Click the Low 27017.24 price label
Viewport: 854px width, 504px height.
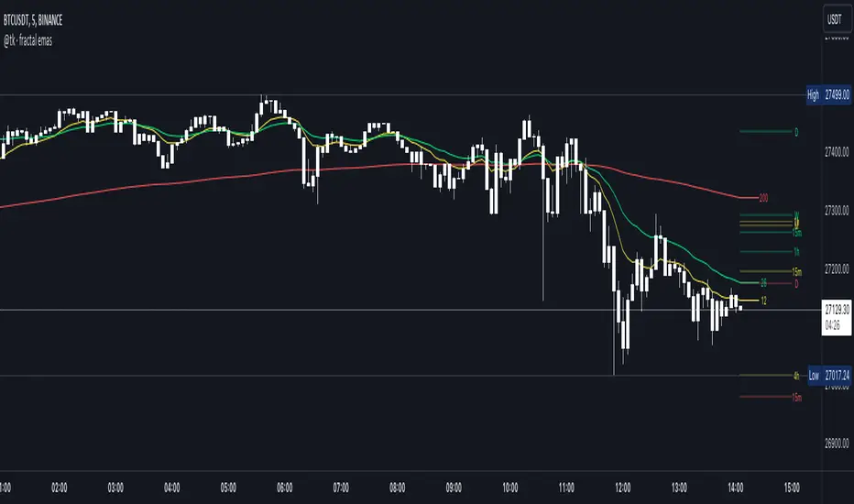(833, 376)
